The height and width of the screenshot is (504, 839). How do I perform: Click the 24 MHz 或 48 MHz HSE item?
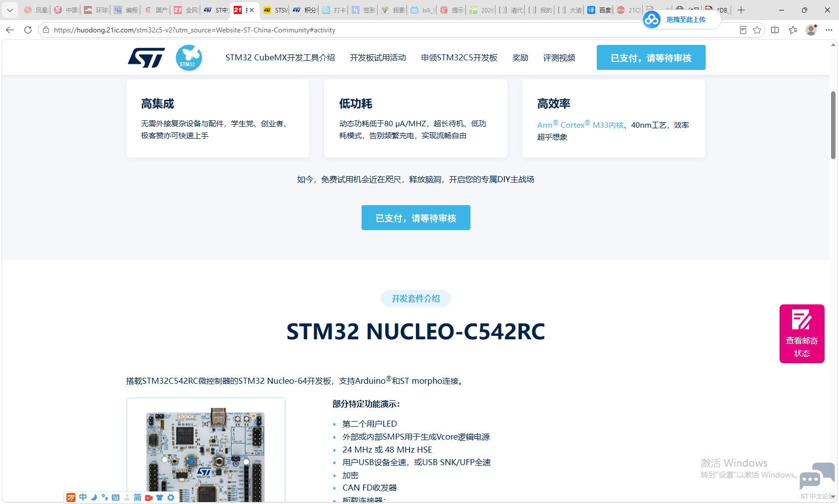point(387,450)
